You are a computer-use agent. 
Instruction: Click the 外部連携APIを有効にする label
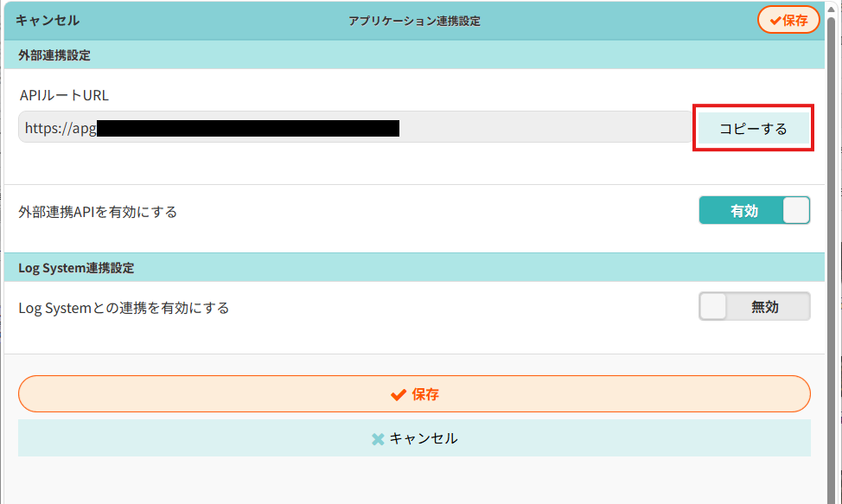pos(98,212)
